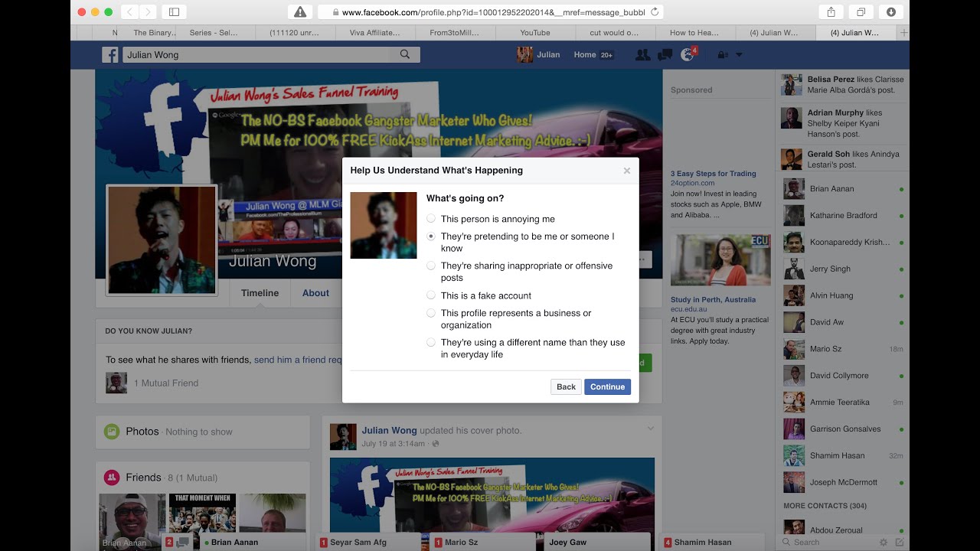Open the notifications globe icon

(687, 55)
